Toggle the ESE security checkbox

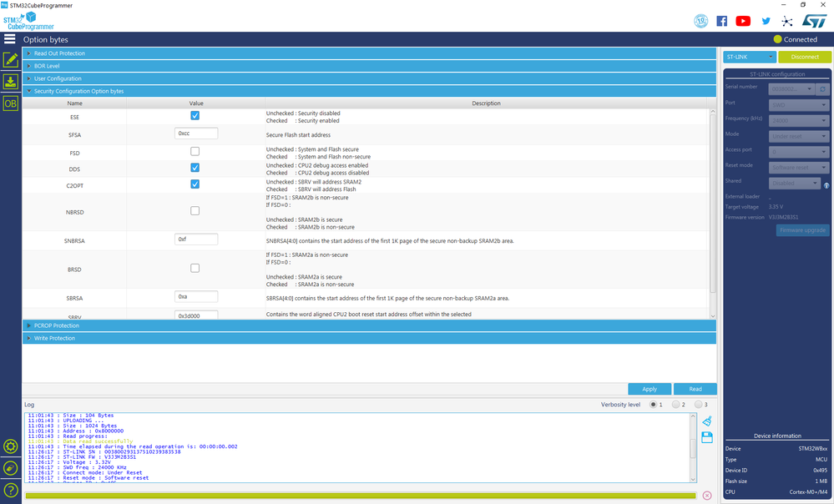[x=195, y=115]
